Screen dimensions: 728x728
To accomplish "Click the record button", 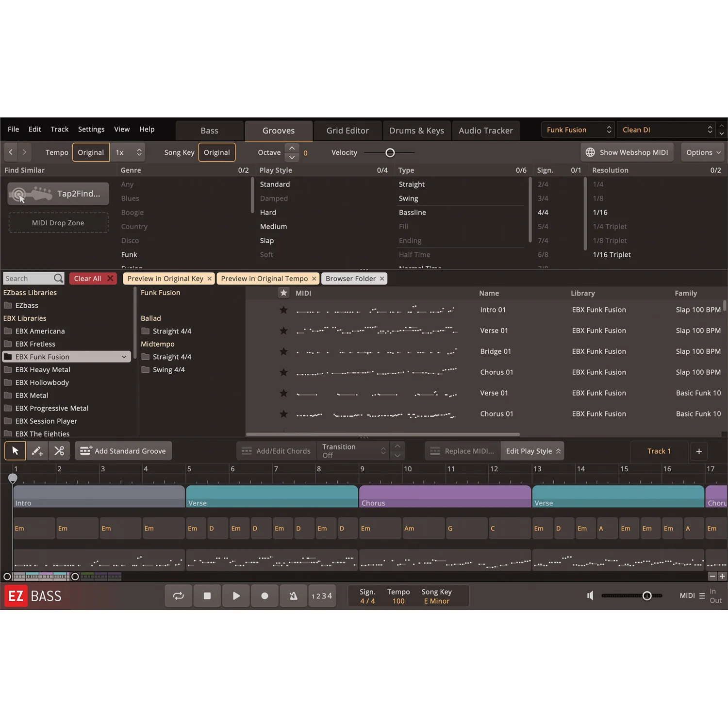I will pos(265,596).
